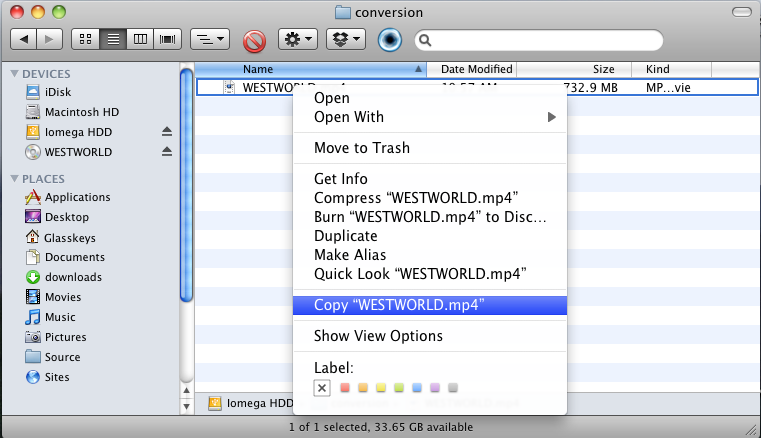The height and width of the screenshot is (438, 761).
Task: Select Move to Trash in context menu
Action: click(x=361, y=148)
